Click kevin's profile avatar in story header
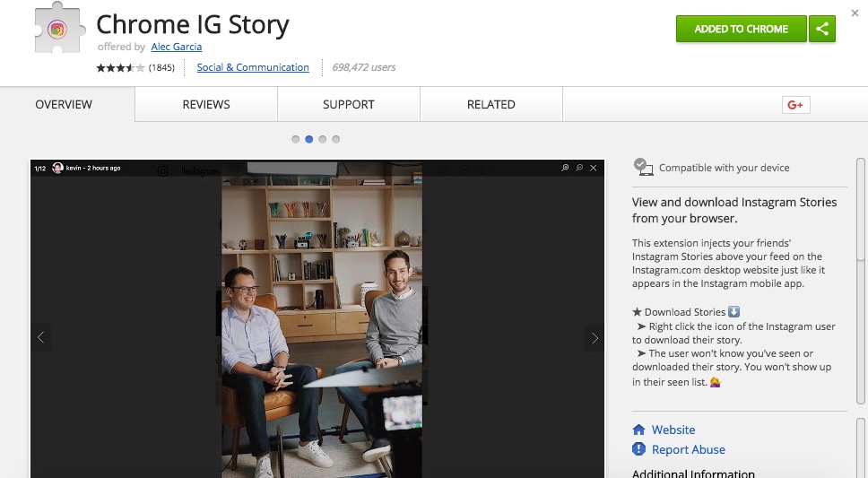Image resolution: width=868 pixels, height=478 pixels. tap(57, 168)
